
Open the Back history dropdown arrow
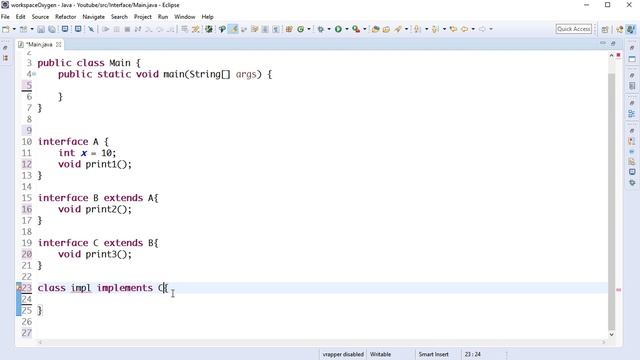click(473, 29)
